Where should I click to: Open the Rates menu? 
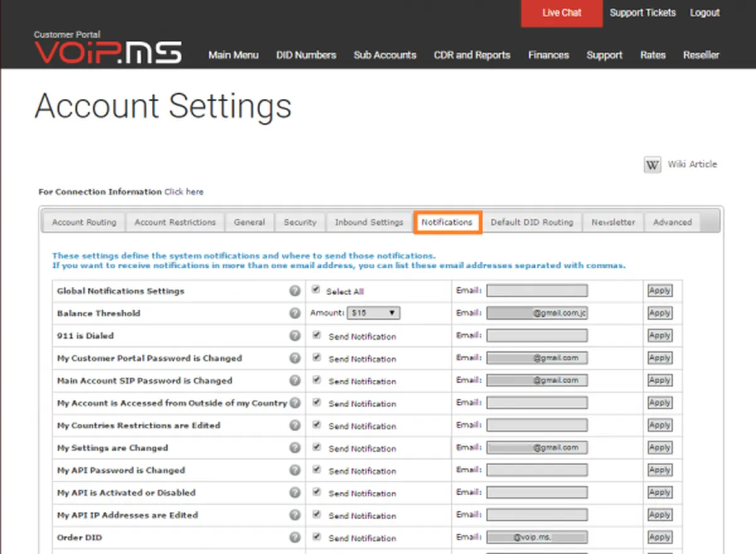(653, 55)
